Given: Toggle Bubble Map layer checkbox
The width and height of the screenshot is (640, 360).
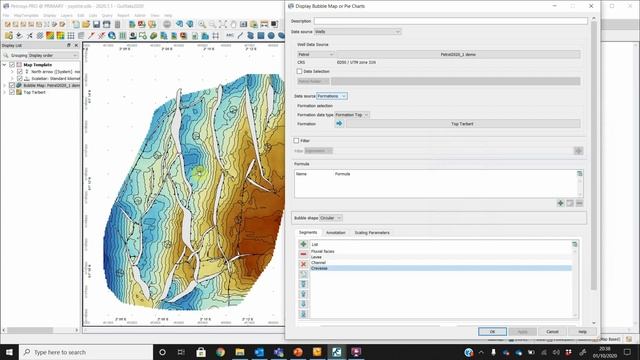Looking at the screenshot, I should click(x=12, y=85).
